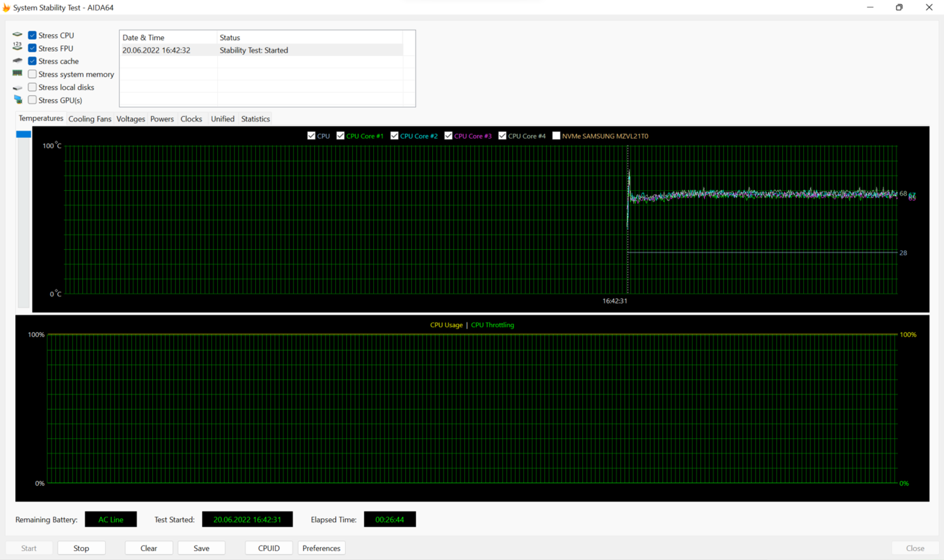Click the log timestamp 20.06.2022 16:42:32
This screenshot has height=560, width=944.
pos(156,50)
